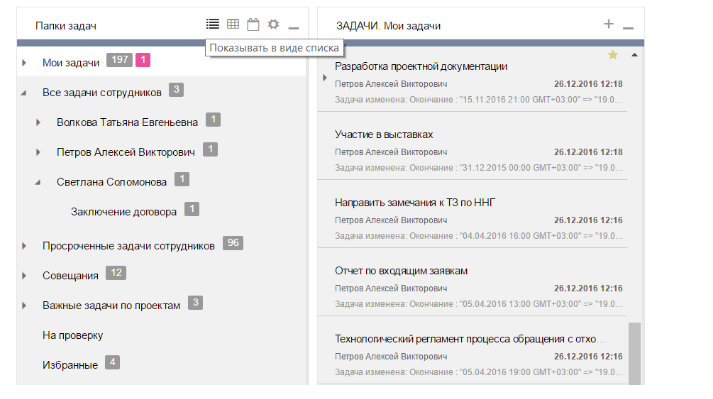Click change note with 04.04.2016 16:00
The height and width of the screenshot is (399, 713).
pyautogui.click(x=478, y=236)
